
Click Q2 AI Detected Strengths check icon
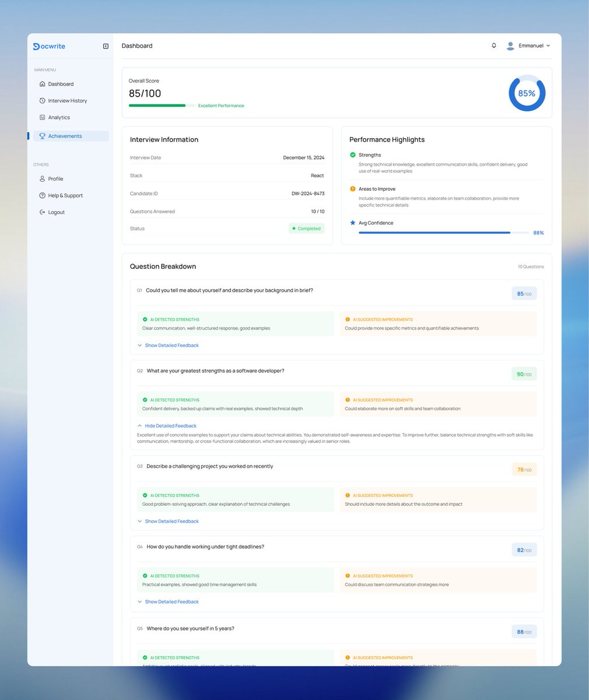pos(145,400)
